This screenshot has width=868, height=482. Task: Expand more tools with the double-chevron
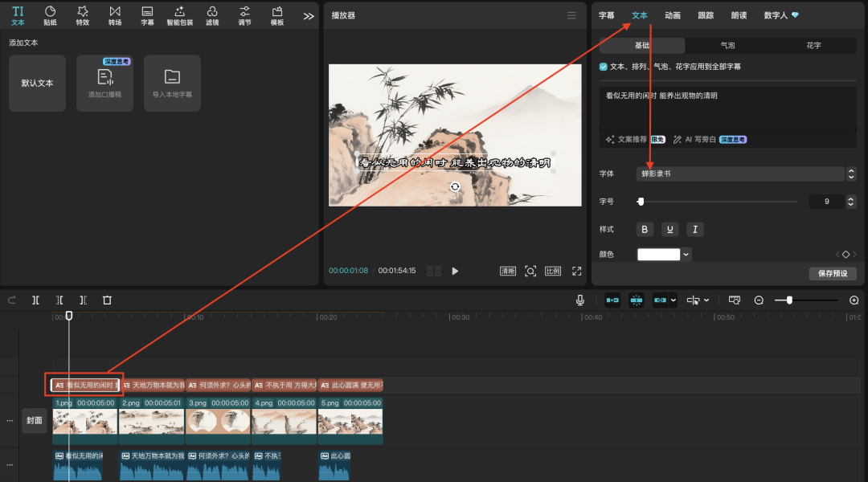[309, 15]
